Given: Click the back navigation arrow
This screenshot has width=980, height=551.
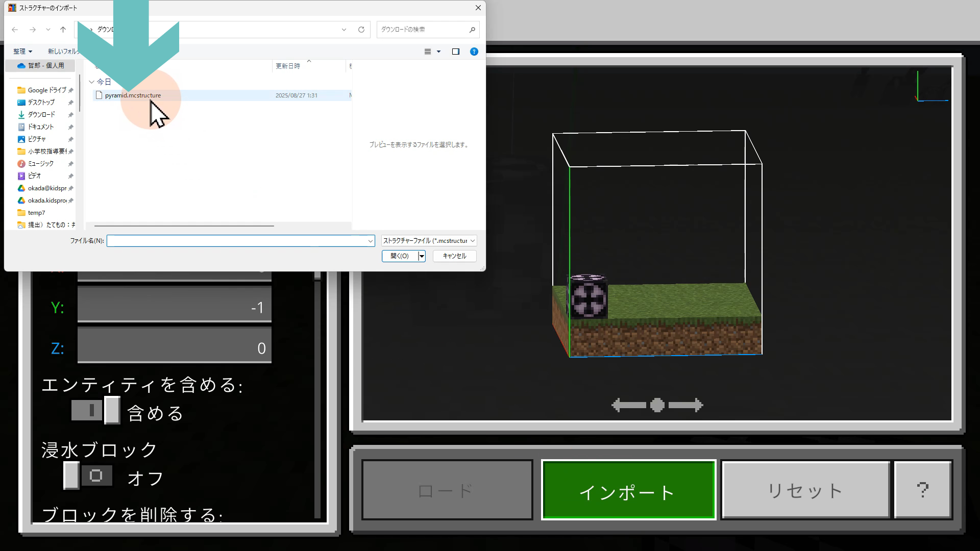Looking at the screenshot, I should click(x=15, y=30).
